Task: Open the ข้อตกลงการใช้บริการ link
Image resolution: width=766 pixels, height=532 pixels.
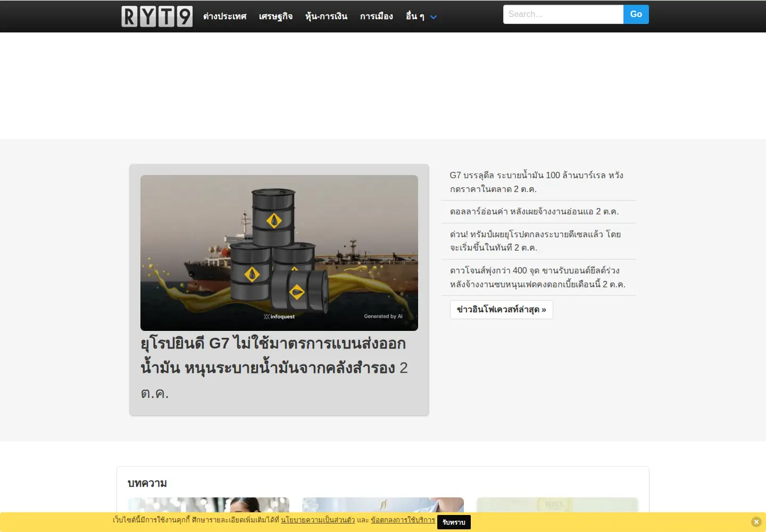Action: tap(403, 520)
